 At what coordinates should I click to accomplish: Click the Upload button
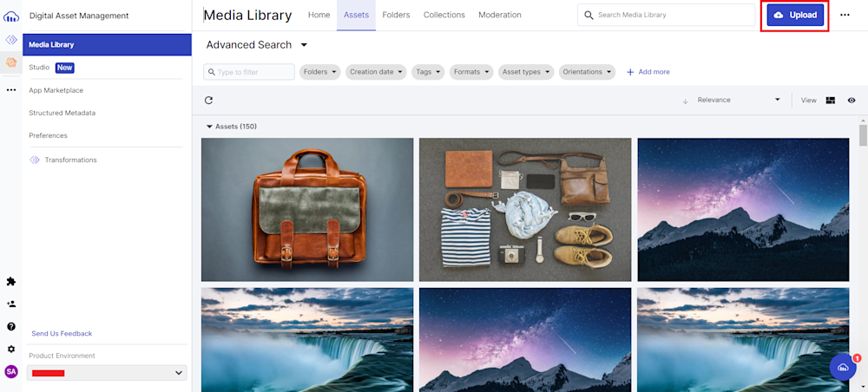click(x=795, y=16)
